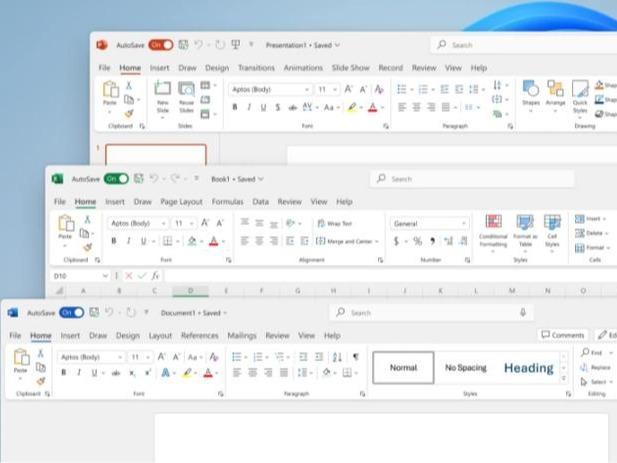Screen dimensions: 617x463
Task: Open the Transitions tab in PowerPoint
Action: 256,68
